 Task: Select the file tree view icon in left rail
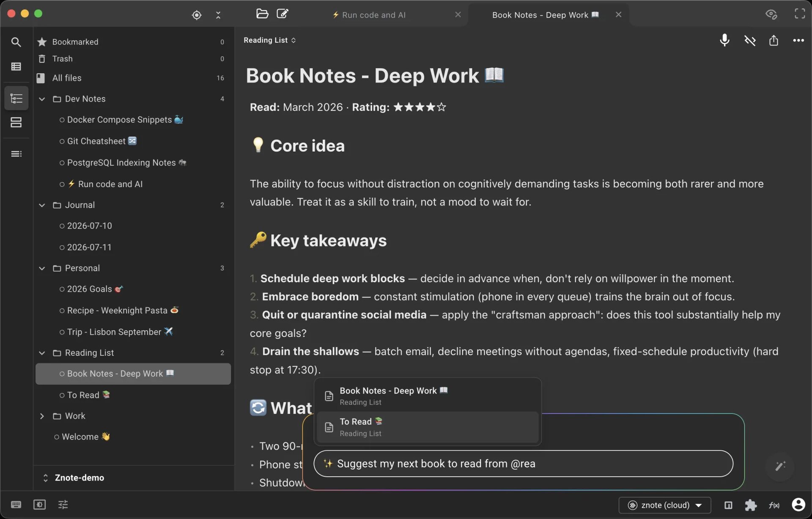16,98
